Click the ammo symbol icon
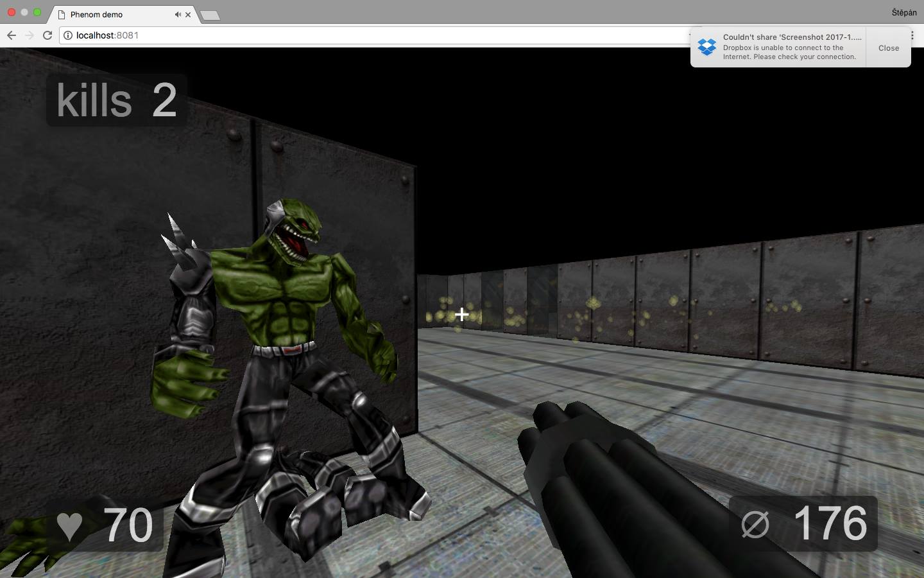 [755, 525]
